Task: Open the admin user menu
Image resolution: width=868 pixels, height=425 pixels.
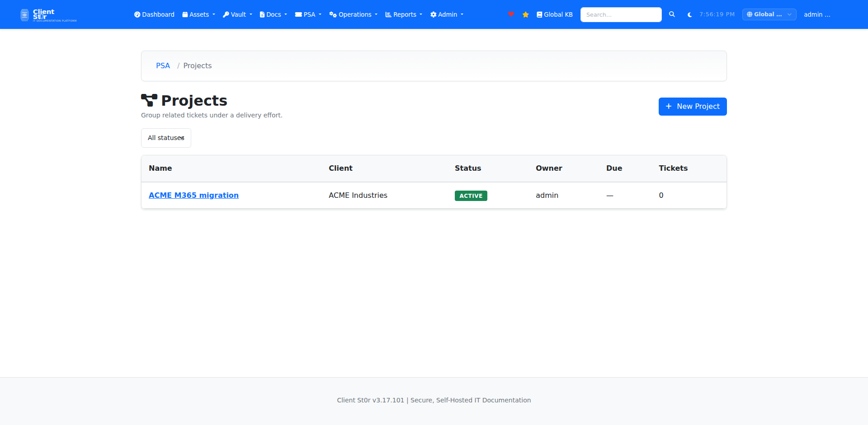Action: [x=817, y=14]
